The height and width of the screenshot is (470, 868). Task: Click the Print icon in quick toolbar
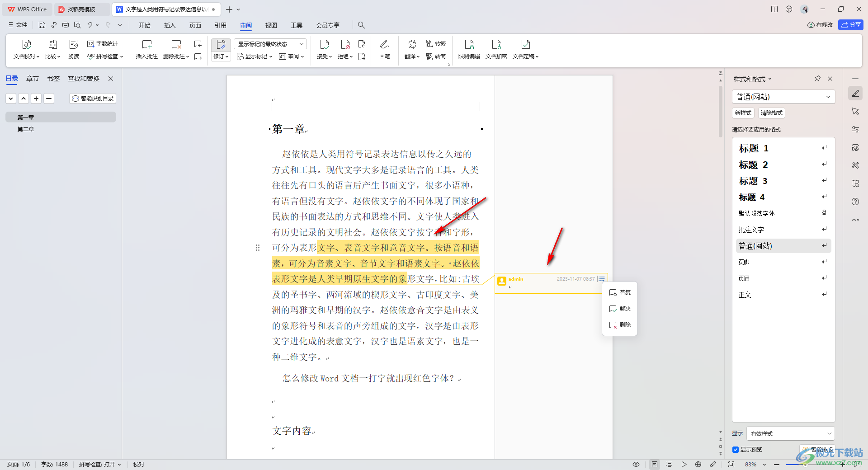(x=66, y=25)
